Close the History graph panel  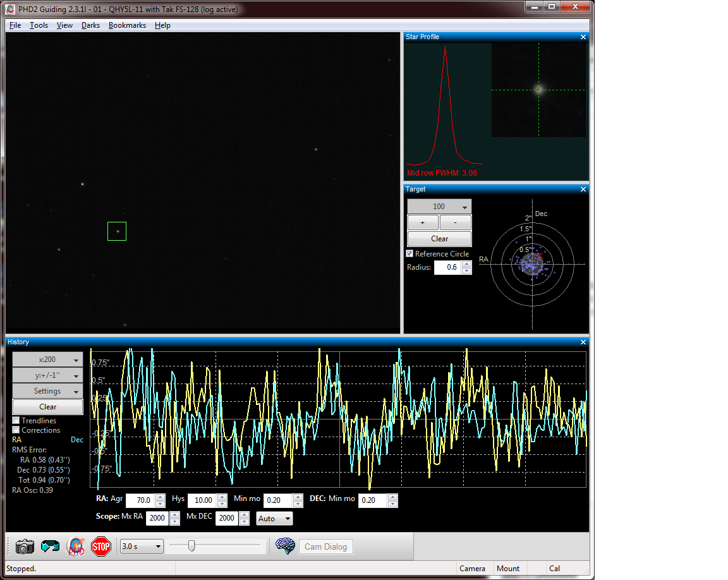tap(583, 342)
